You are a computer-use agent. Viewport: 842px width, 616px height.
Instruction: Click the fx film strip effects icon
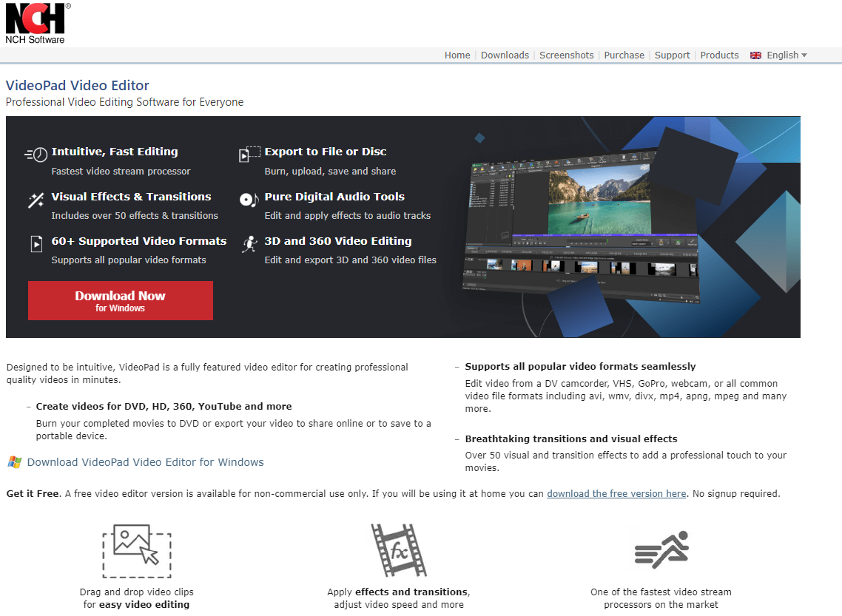click(x=399, y=550)
